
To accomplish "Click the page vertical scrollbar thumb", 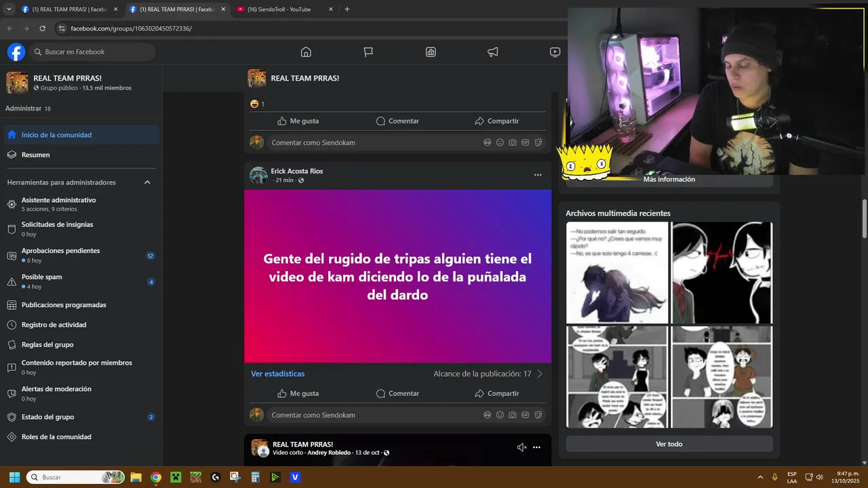I will pos(864,218).
